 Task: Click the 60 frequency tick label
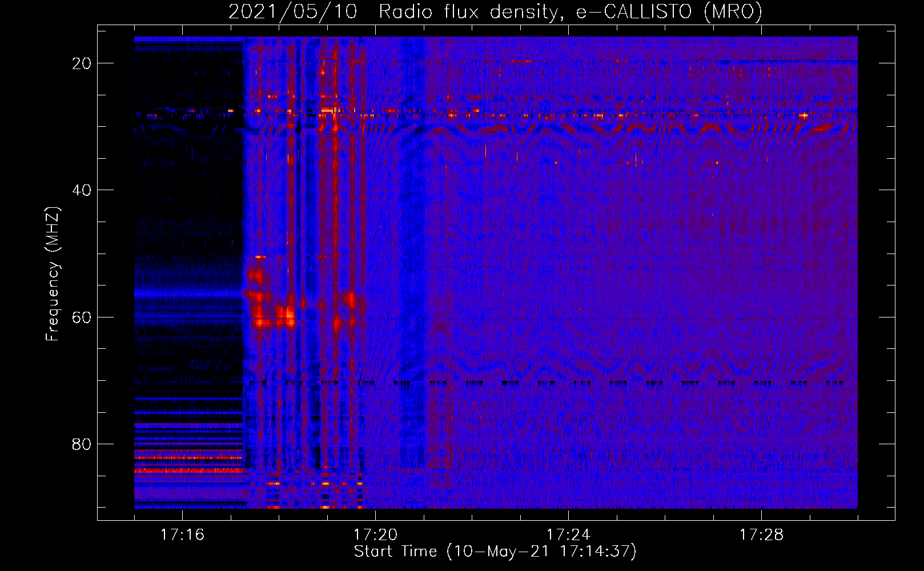[x=82, y=317]
